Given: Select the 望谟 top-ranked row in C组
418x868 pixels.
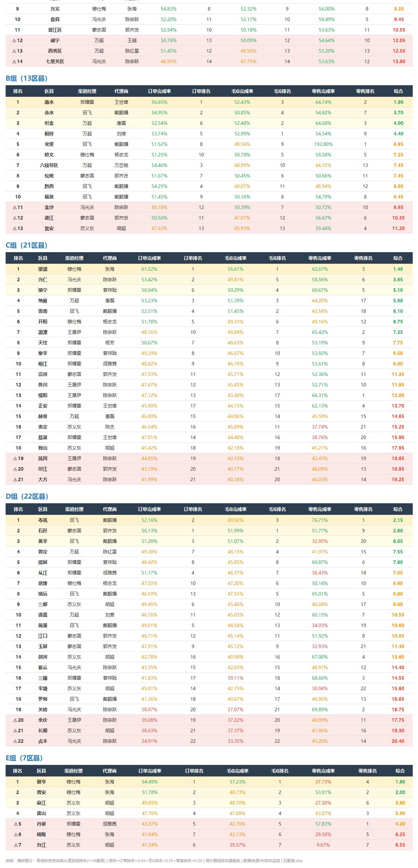Looking at the screenshot, I should [x=209, y=269].
